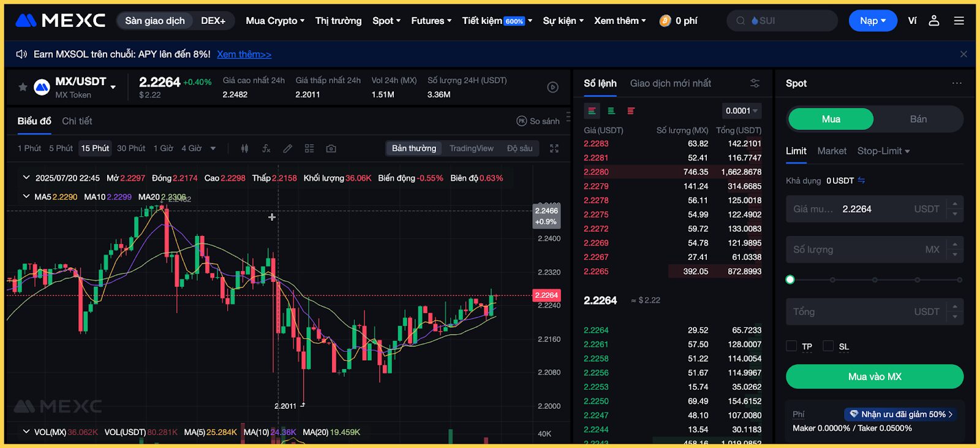The height and width of the screenshot is (448, 980).
Task: Expand the Spot navigation dropdown
Action: (386, 21)
